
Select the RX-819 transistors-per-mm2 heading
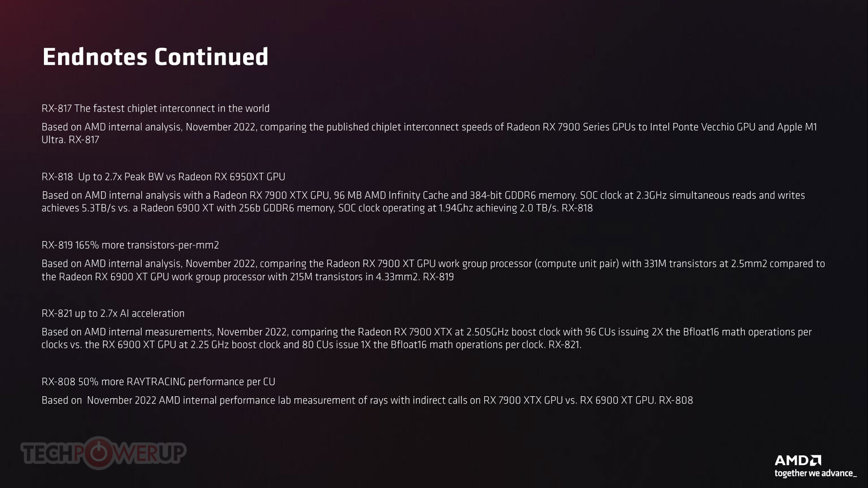[x=130, y=245]
